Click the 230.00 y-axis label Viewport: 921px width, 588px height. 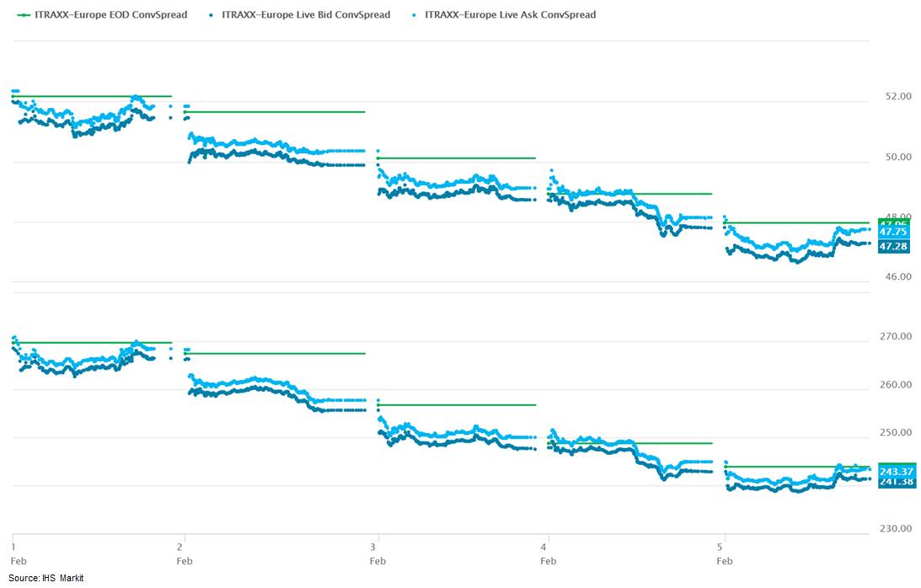pyautogui.click(x=893, y=529)
